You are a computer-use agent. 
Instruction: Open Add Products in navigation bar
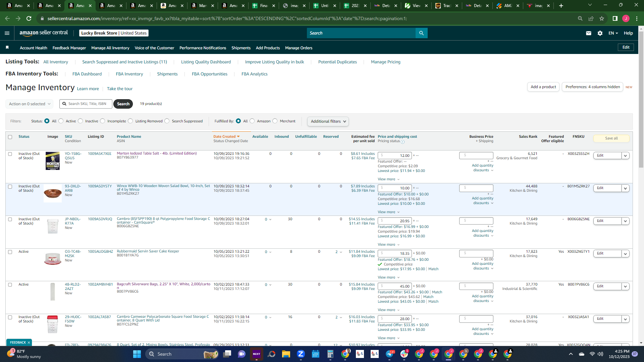click(x=268, y=48)
